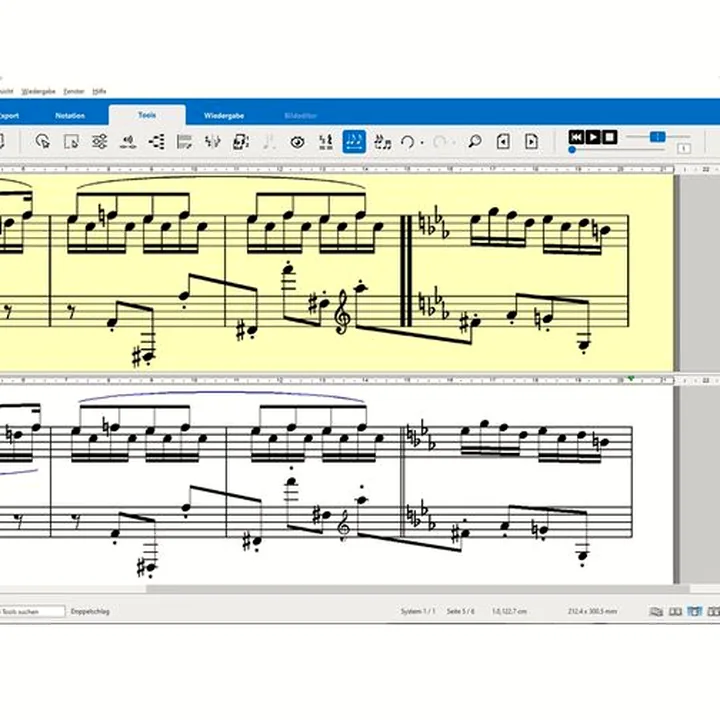Open the Export ribbon tab

coord(8,116)
